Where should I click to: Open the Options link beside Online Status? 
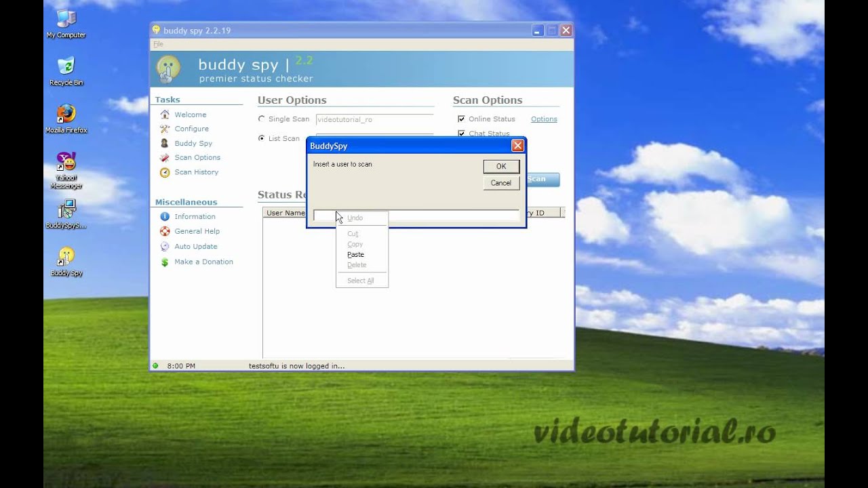click(544, 119)
